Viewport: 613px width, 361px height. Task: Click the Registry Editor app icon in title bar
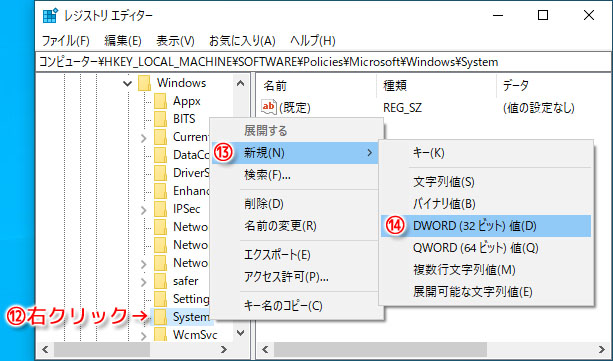click(50, 16)
